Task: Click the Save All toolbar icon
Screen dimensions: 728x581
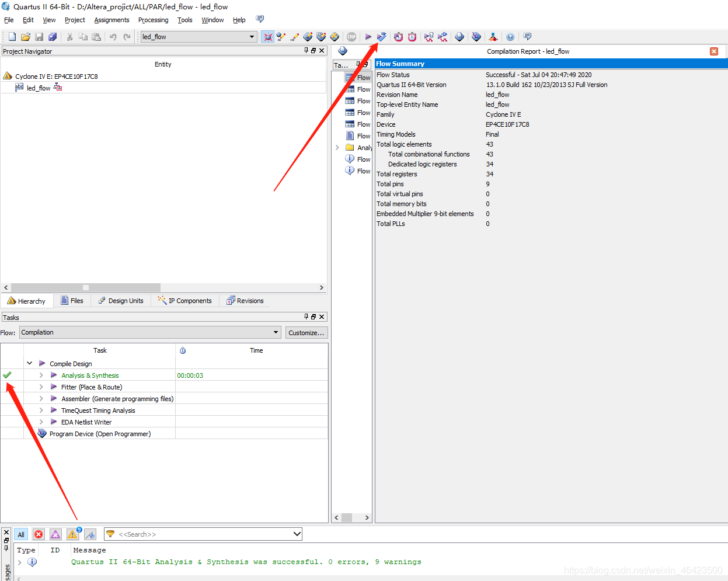Action: tap(53, 37)
